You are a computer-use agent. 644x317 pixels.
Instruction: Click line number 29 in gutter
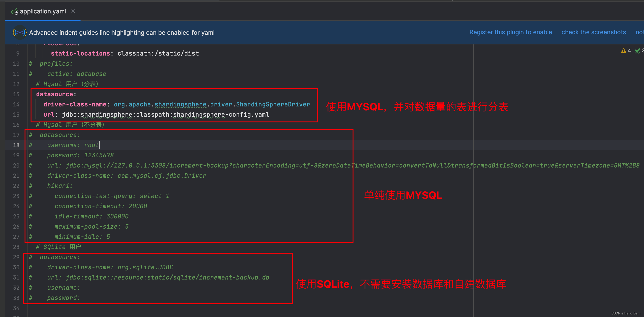[x=16, y=257]
